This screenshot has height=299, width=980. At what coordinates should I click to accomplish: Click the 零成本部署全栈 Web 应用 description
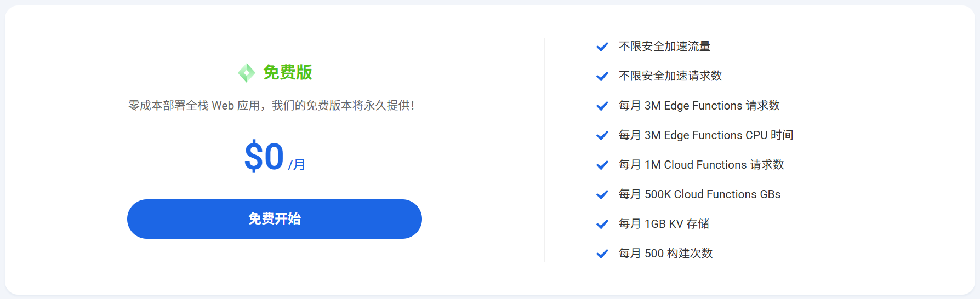271,106
